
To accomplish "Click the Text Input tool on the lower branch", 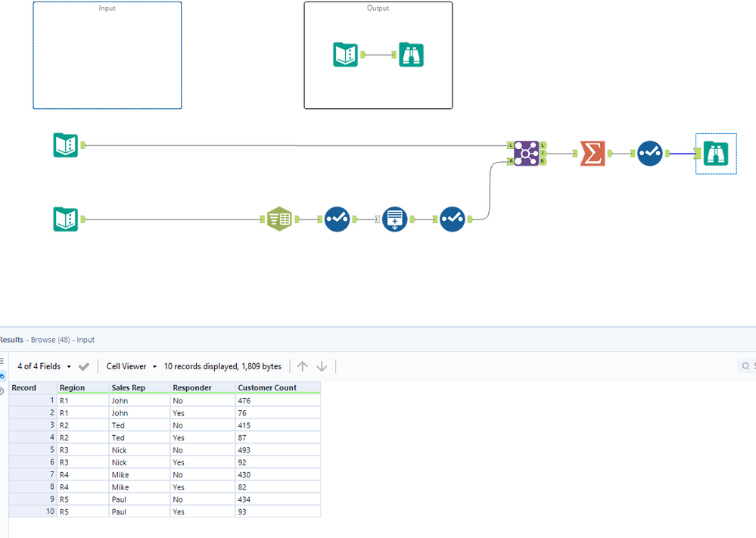I will tap(279, 219).
